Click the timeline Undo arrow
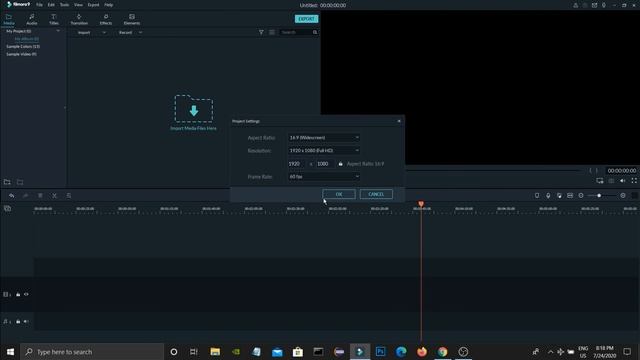This screenshot has height=360, width=640. (11, 196)
